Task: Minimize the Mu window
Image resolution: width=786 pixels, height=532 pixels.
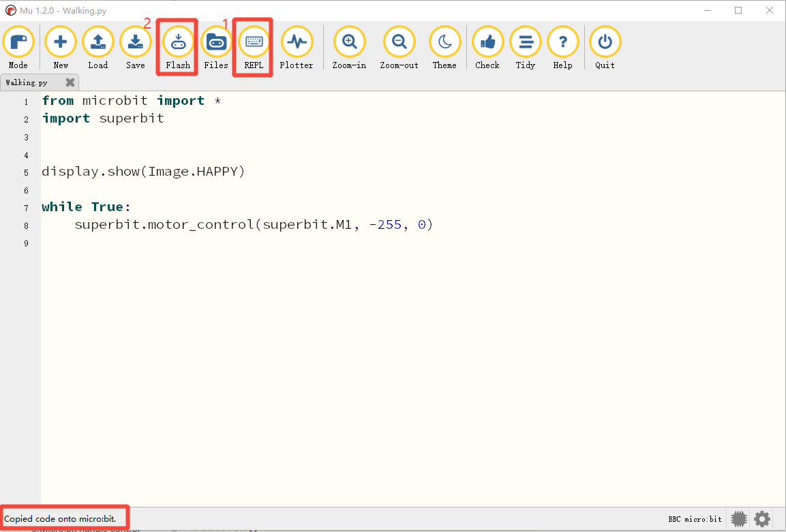Action: pyautogui.click(x=708, y=10)
